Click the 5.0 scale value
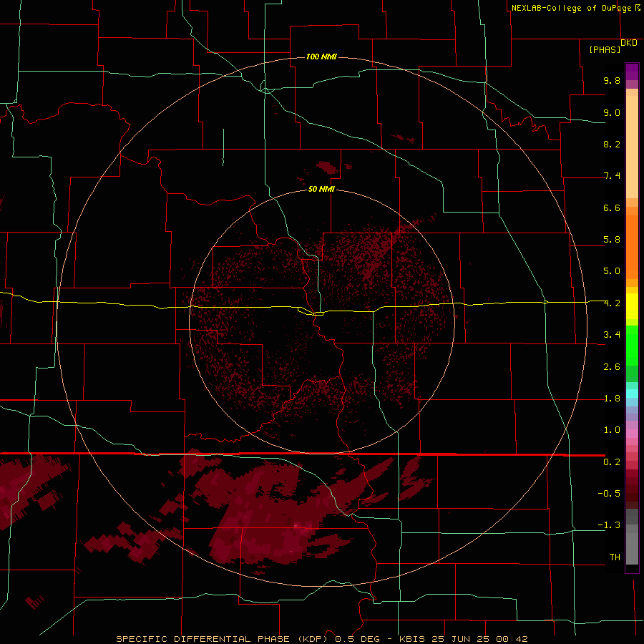The image size is (644, 644). 612,271
